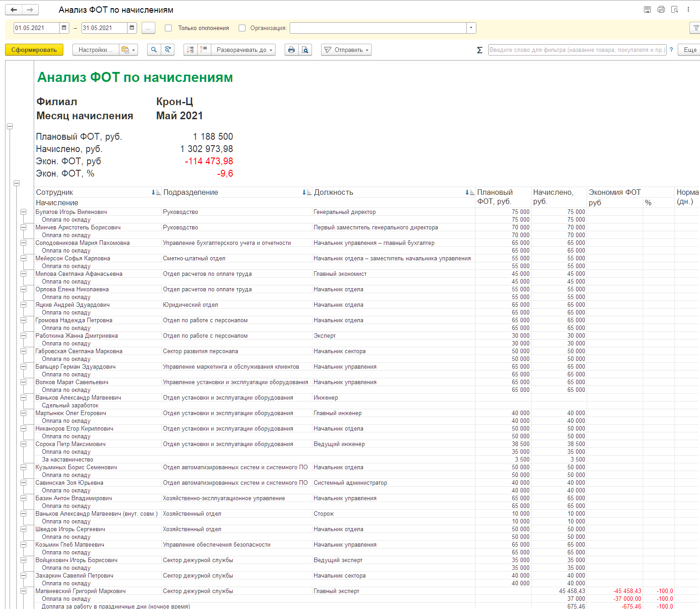Image resolution: width=700 pixels, height=609 pixels.
Task: Click the Sigma sum icon
Action: [480, 50]
